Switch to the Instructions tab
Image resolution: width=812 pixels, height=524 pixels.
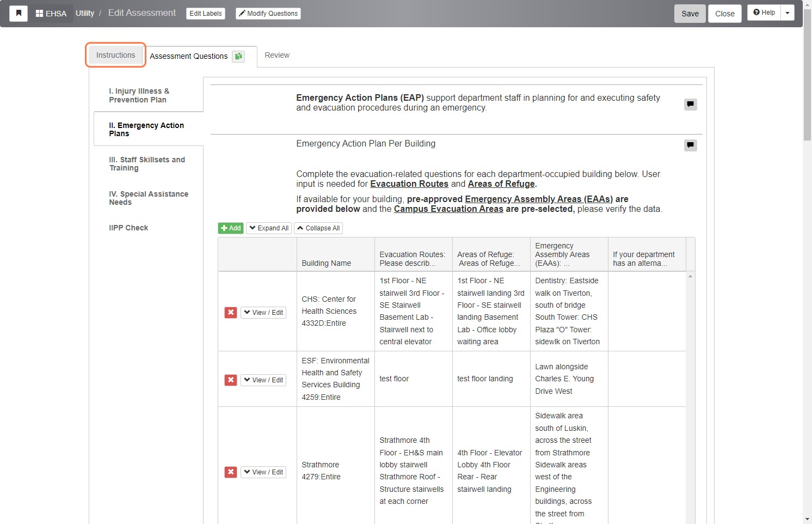[x=115, y=55]
